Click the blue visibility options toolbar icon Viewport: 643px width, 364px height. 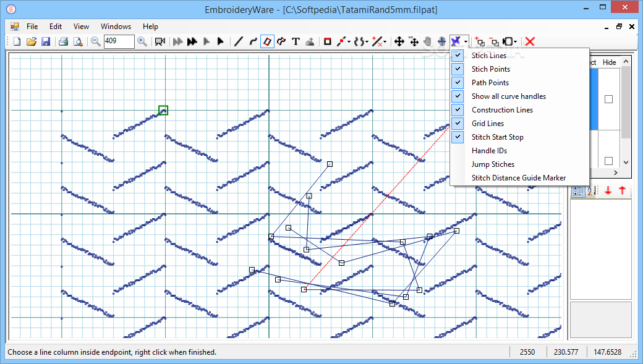pos(456,41)
